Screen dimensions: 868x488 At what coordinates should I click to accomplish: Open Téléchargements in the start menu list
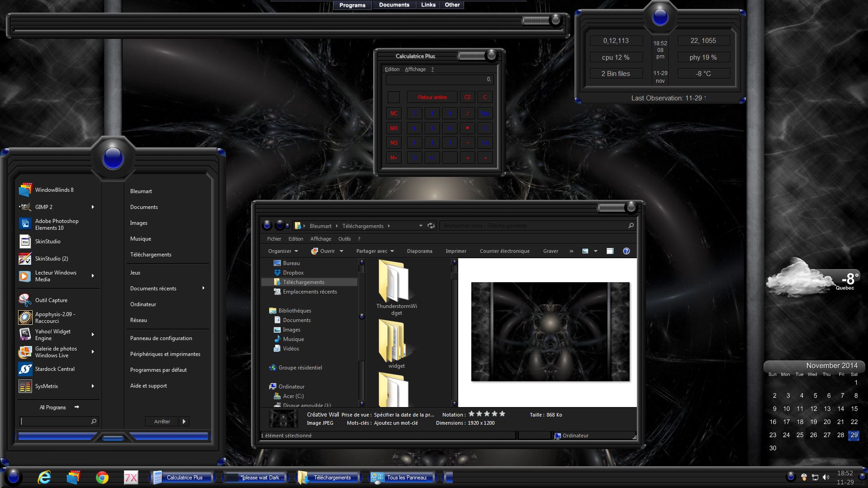pyautogui.click(x=151, y=255)
